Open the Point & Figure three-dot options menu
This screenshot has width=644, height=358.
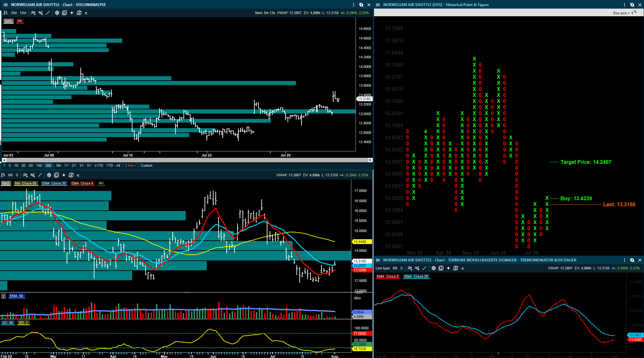click(625, 5)
